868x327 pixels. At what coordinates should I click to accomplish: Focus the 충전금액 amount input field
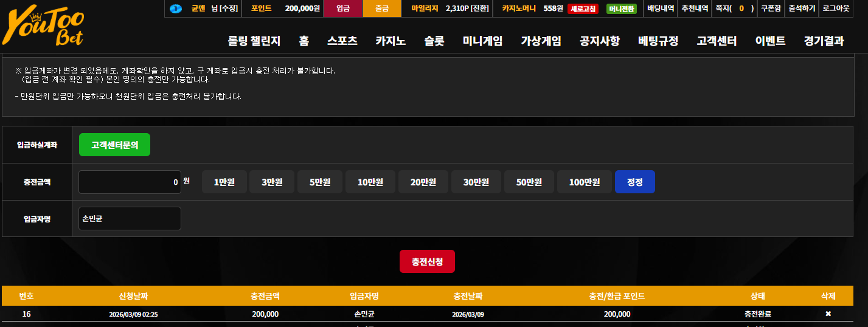[x=130, y=182]
